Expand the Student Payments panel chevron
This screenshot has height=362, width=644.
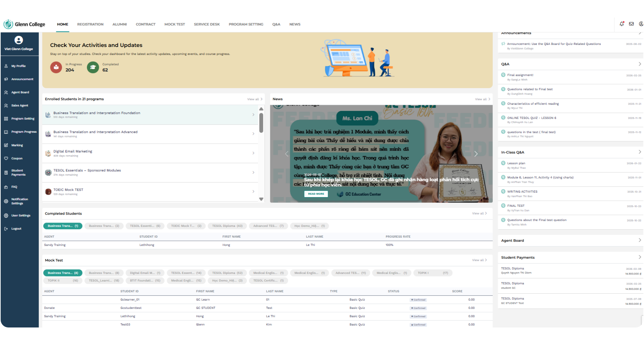pyautogui.click(x=640, y=257)
